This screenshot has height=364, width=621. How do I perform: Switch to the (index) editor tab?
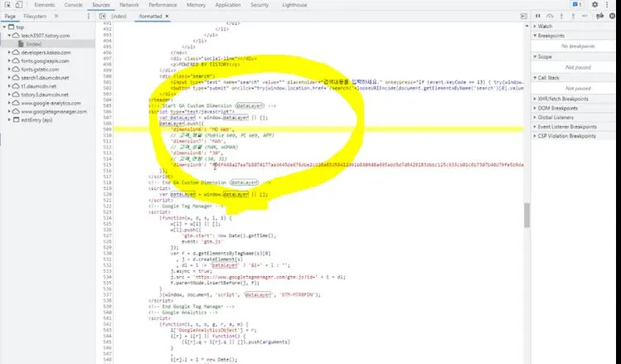click(x=119, y=17)
